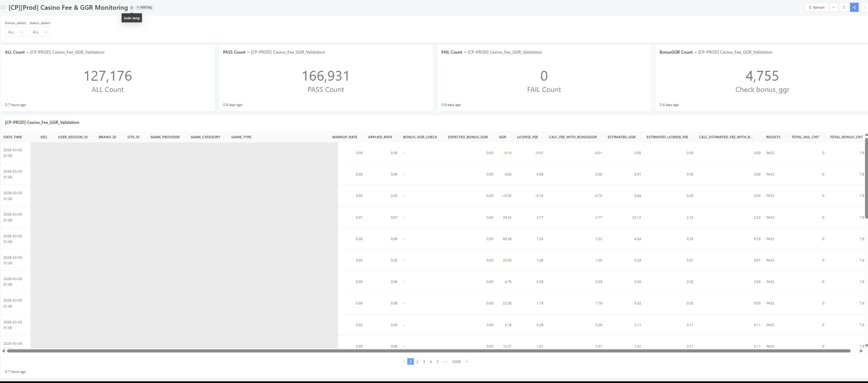Open the bonus_select ALL dropdown
The width and height of the screenshot is (868, 383).
(x=15, y=32)
